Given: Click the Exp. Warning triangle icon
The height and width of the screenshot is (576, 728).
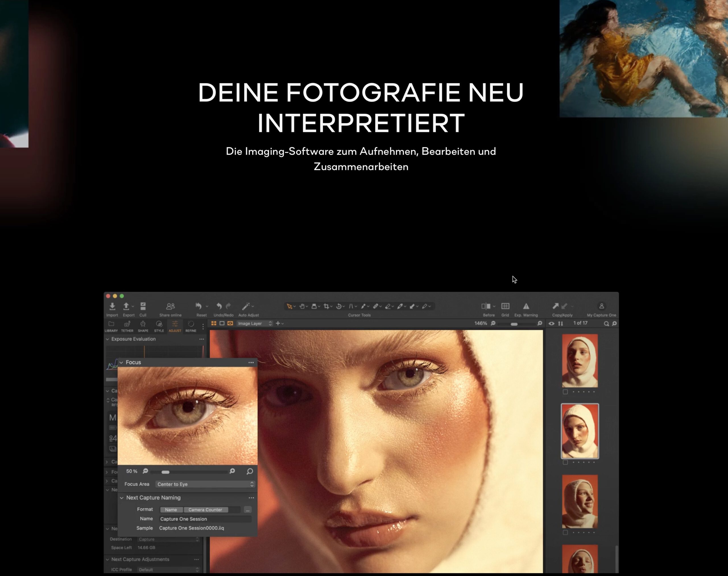Looking at the screenshot, I should [526, 306].
